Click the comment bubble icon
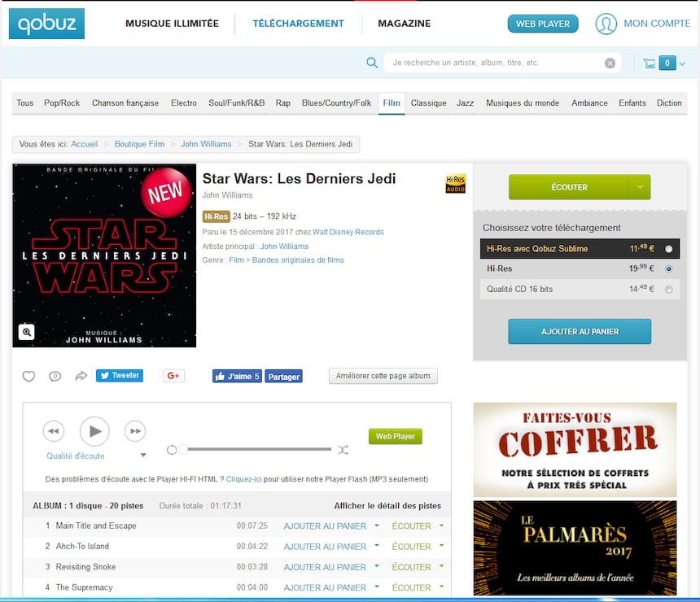The height and width of the screenshot is (602, 700). 55,376
